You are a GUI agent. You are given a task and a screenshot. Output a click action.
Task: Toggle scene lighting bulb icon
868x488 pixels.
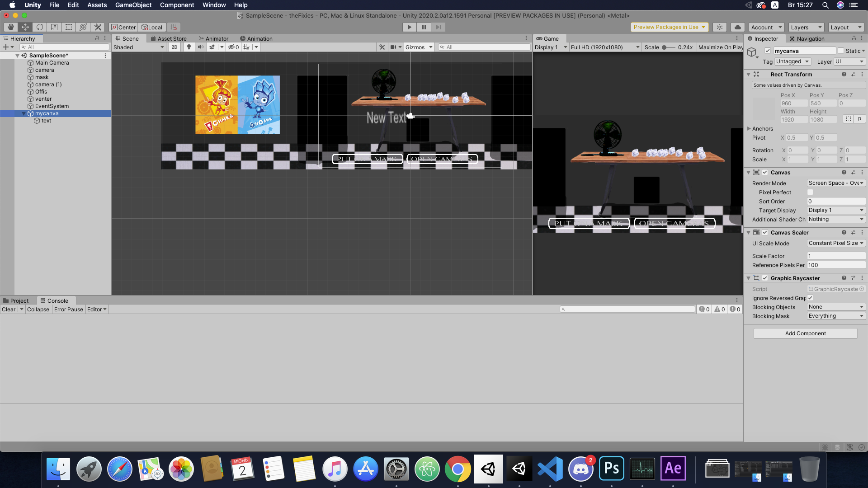pos(189,47)
